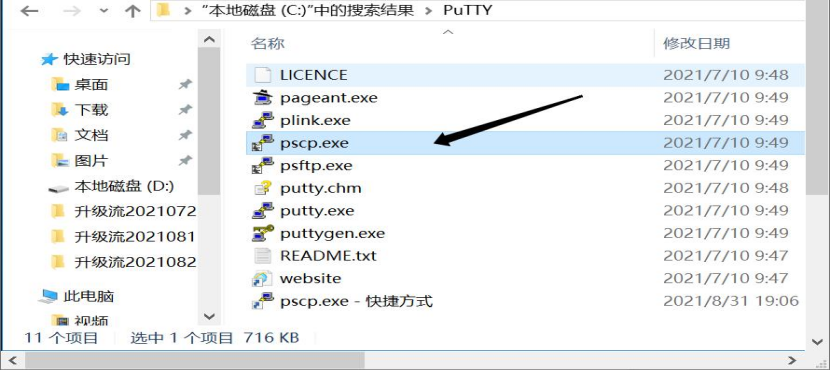
Task: Open the 升级流2021072 folder
Action: [135, 211]
